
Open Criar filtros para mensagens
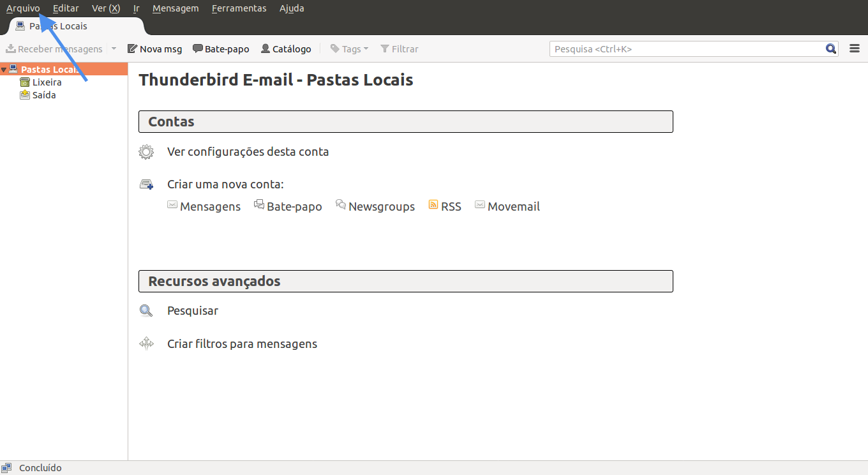tap(242, 344)
